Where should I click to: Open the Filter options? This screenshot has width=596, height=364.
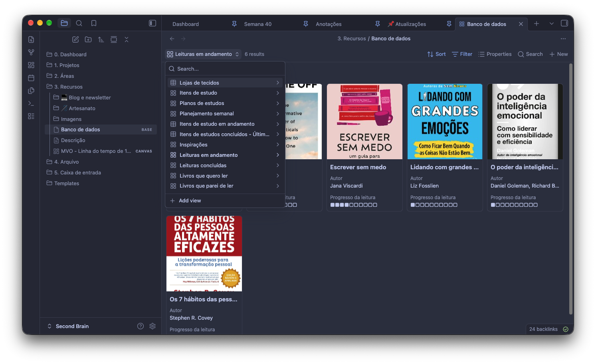point(462,54)
